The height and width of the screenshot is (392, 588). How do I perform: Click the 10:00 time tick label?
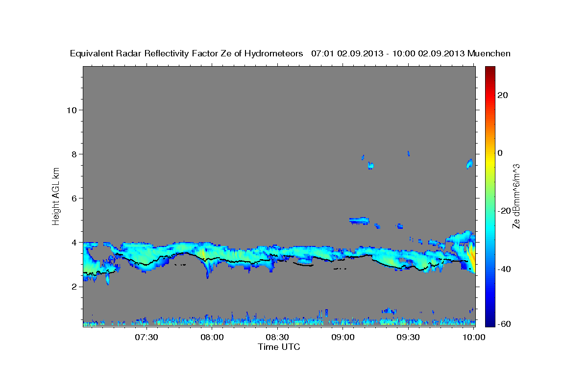[x=473, y=337]
